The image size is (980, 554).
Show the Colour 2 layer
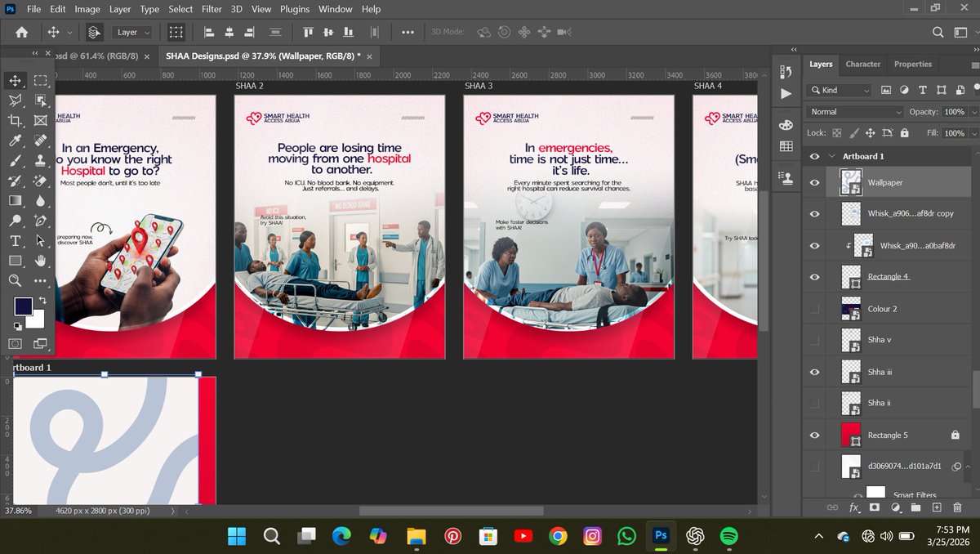pyautogui.click(x=814, y=308)
